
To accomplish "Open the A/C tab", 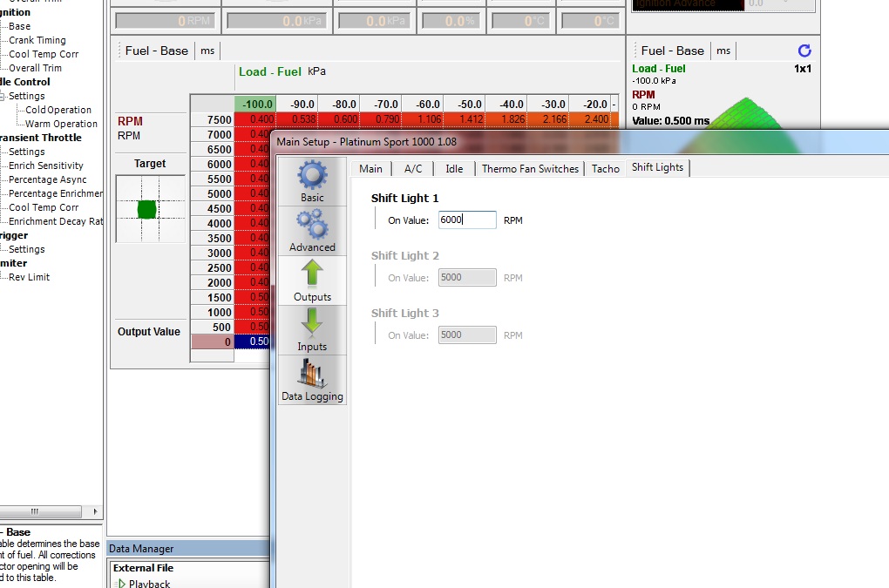I will (413, 169).
